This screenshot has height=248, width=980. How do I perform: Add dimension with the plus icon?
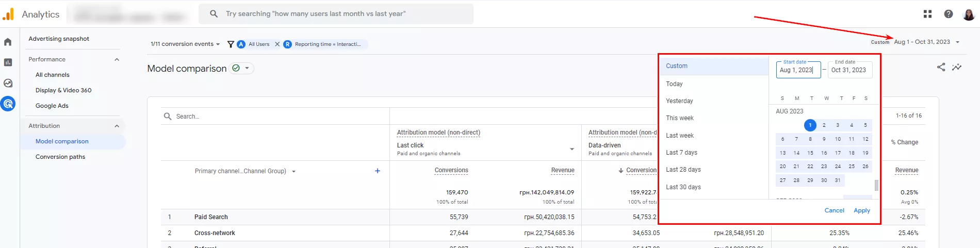(378, 171)
